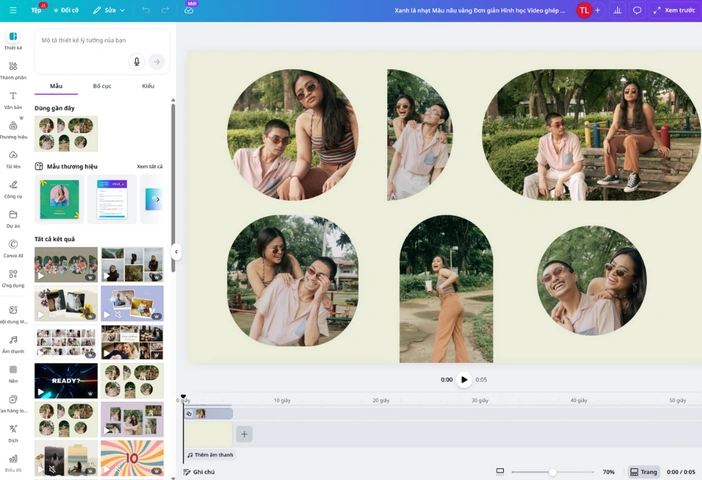The height and width of the screenshot is (480, 702).
Task: Switch to the Mẫu templates tab
Action: tap(56, 86)
